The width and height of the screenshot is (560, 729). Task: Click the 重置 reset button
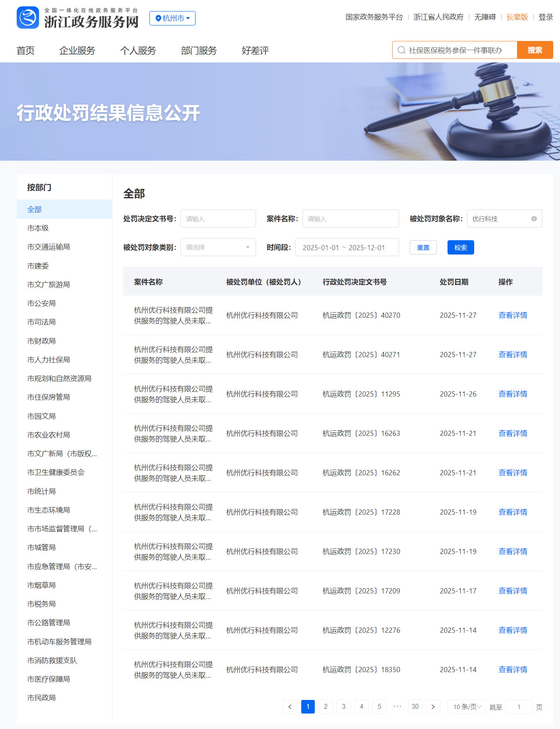423,247
